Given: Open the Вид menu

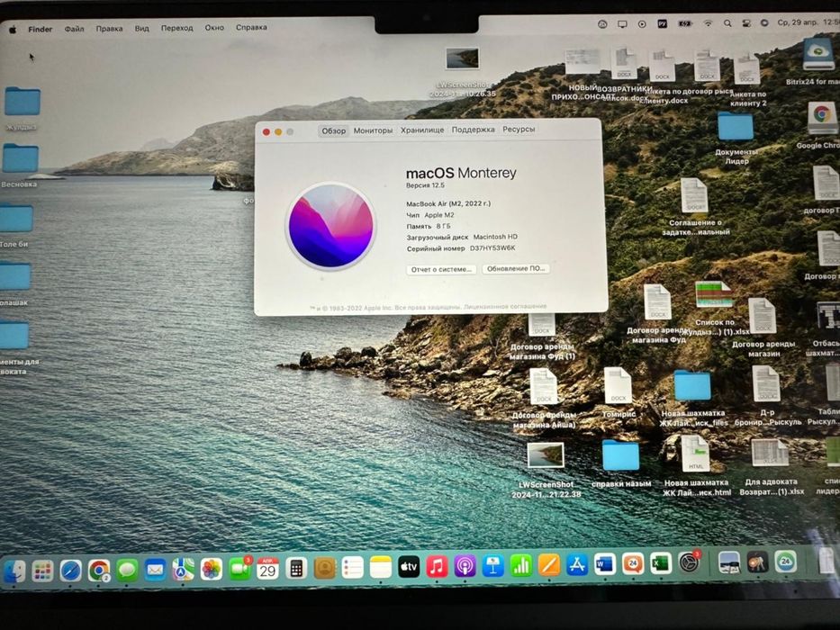Looking at the screenshot, I should click(142, 29).
